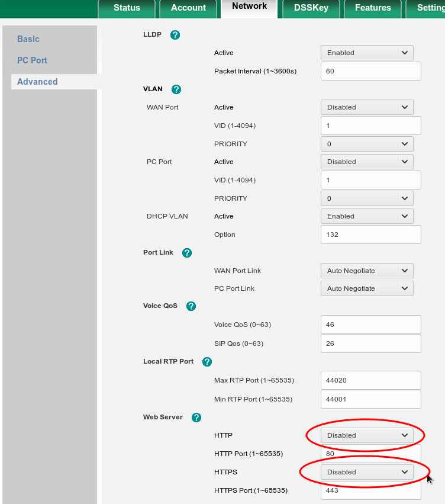Screen dimensions: 445x504
Task: Click the Web Server help icon
Action: [196, 418]
